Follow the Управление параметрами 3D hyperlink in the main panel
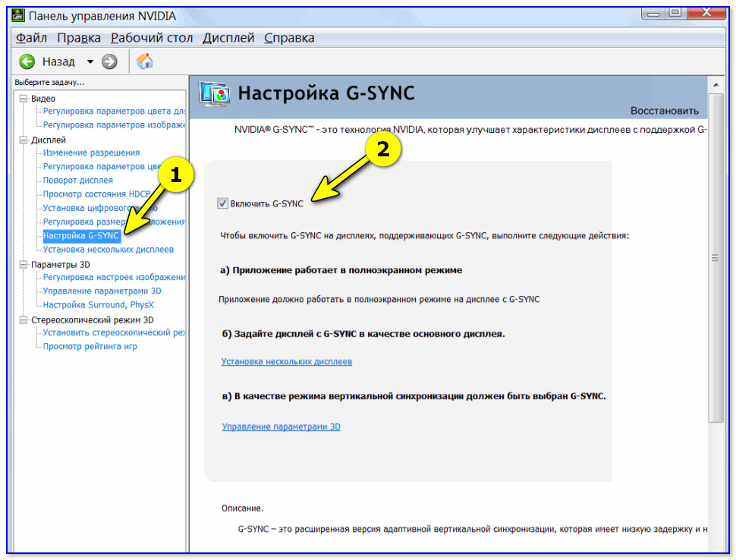The image size is (736, 560). point(282,426)
